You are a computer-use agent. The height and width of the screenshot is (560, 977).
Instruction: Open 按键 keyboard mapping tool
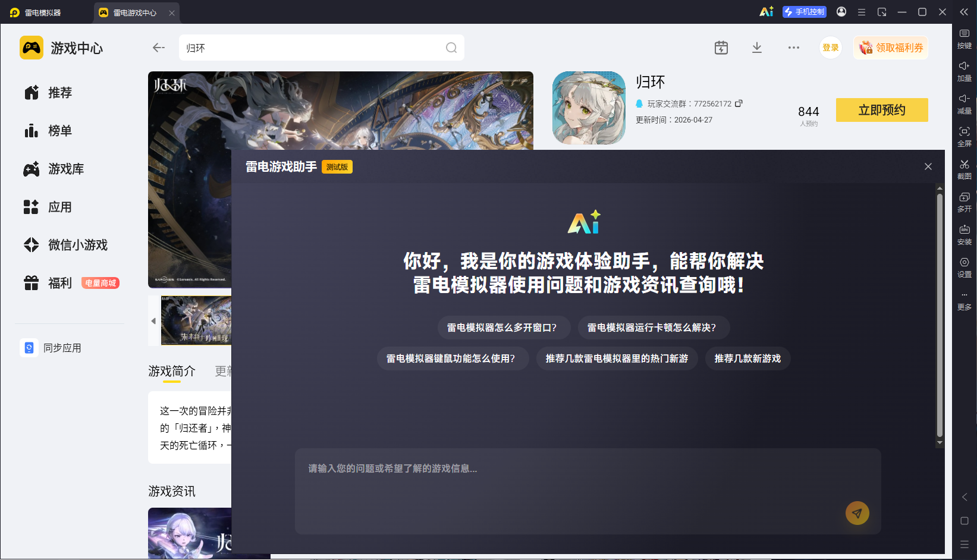(x=965, y=39)
